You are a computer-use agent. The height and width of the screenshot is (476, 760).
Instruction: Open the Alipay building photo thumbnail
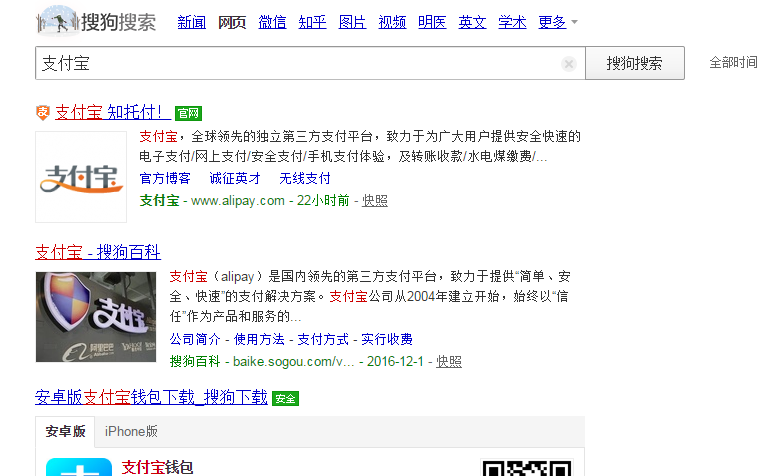tap(96, 317)
